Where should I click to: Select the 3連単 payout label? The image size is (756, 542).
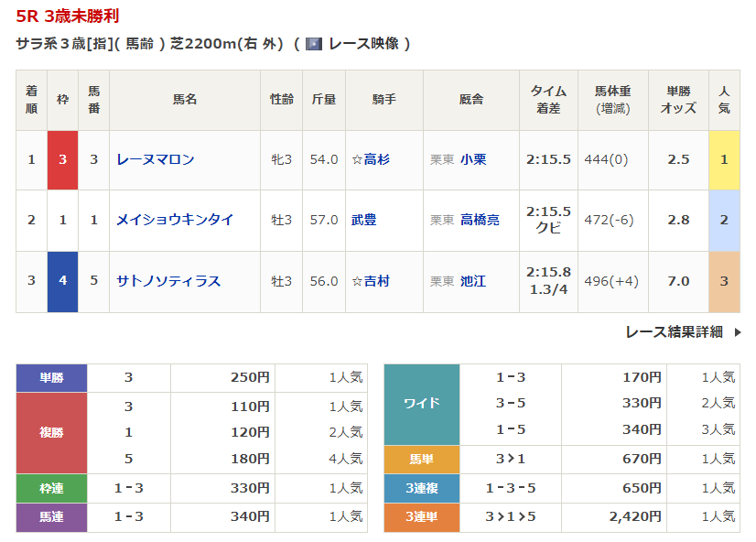[x=421, y=517]
